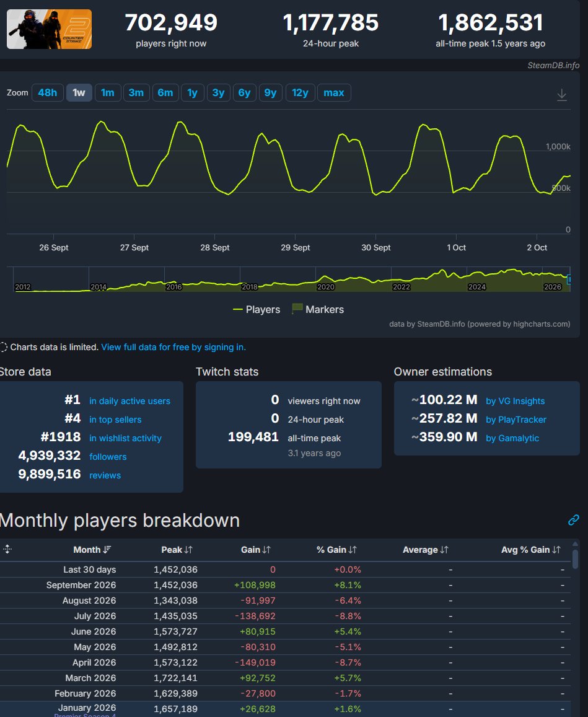Select the 12y zoom range
This screenshot has height=717, width=588.
click(x=301, y=93)
